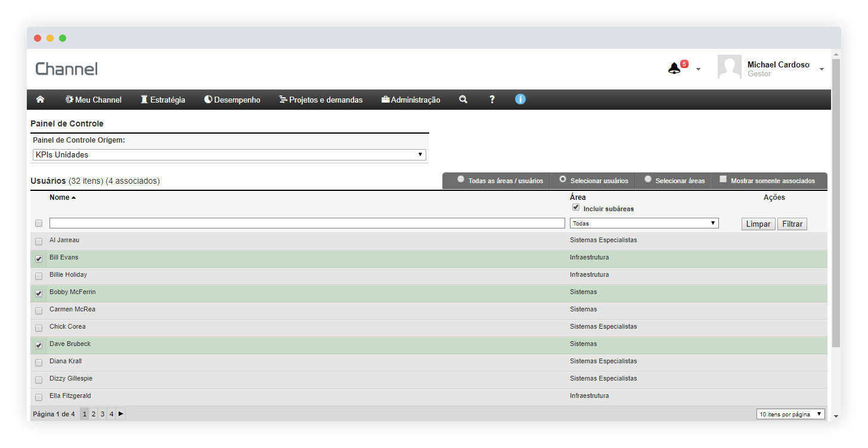Expand the Painel de Controle Origem dropdown
868x448 pixels.
230,155
